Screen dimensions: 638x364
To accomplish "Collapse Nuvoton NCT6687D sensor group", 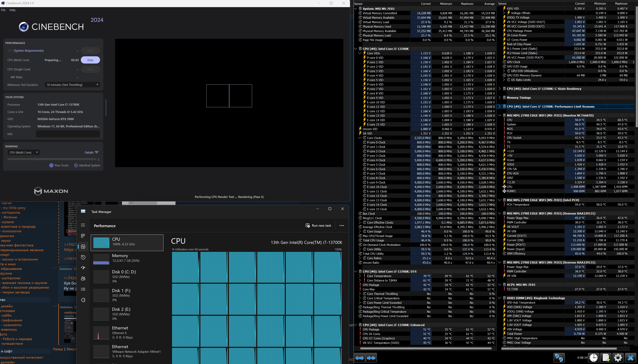I will [500, 115].
